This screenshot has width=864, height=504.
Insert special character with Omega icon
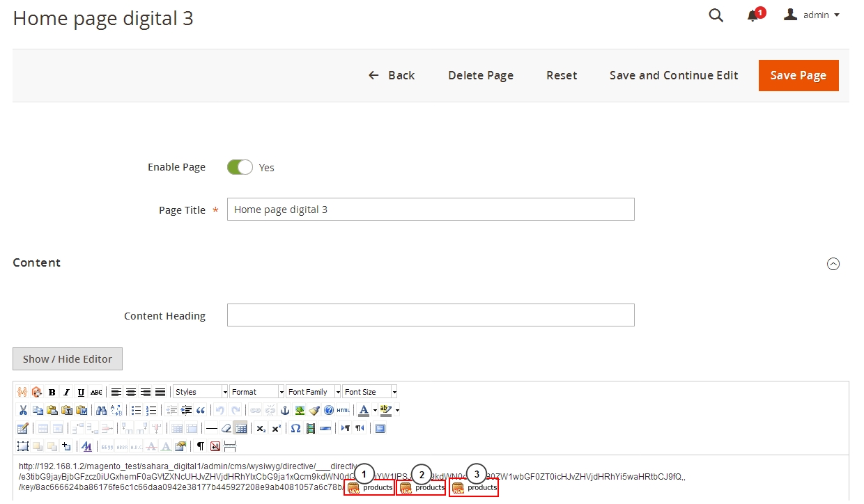pos(295,428)
